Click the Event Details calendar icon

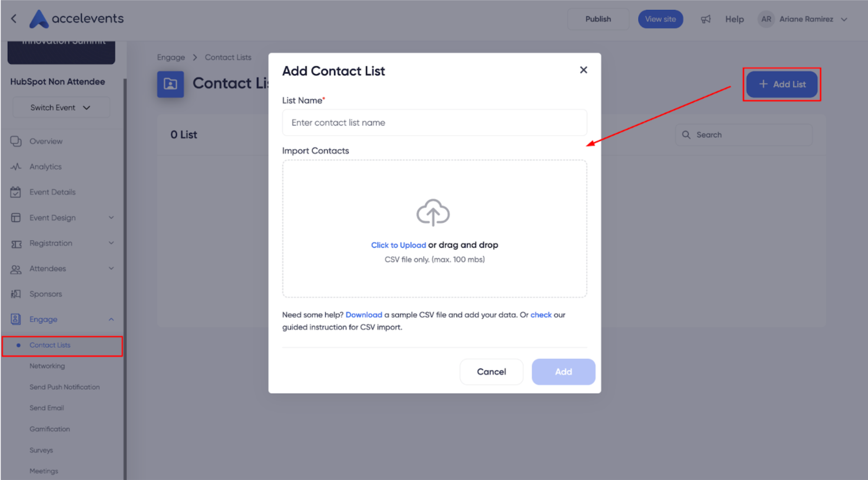16,192
